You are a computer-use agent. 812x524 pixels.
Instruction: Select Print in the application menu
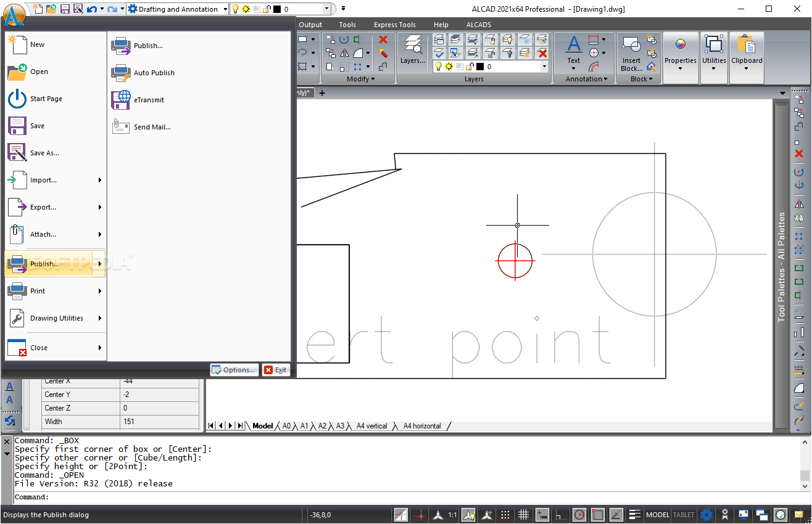coord(55,291)
